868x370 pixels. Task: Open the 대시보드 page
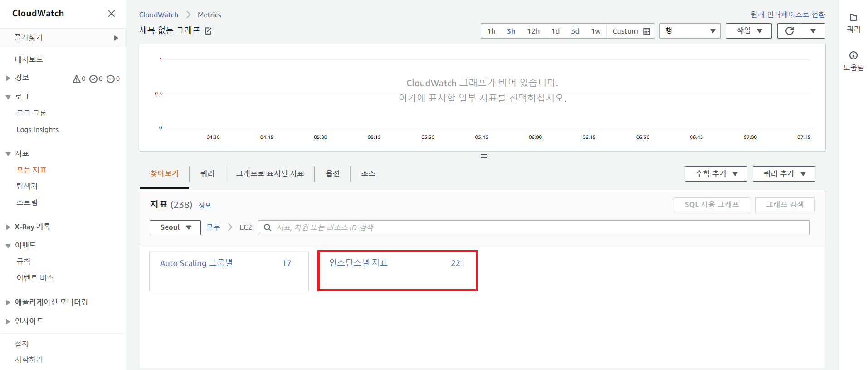(x=29, y=59)
